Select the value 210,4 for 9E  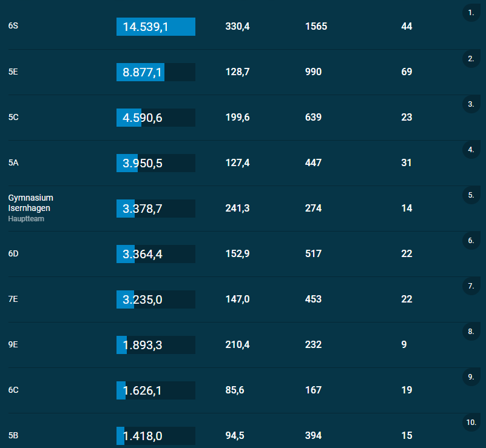click(237, 344)
